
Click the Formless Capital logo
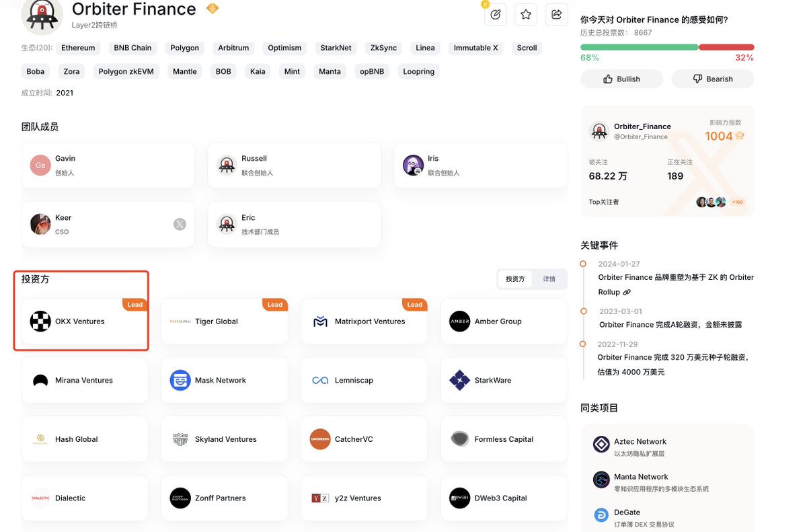(x=460, y=439)
